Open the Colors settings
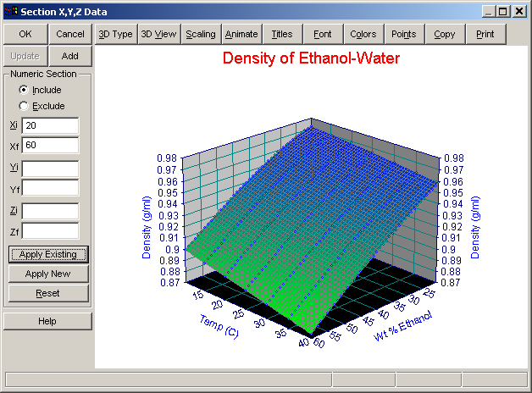The height and width of the screenshot is (393, 532). coord(363,34)
